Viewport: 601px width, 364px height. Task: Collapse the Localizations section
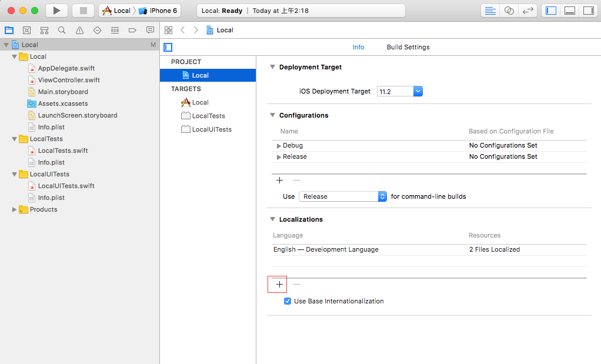coord(272,219)
